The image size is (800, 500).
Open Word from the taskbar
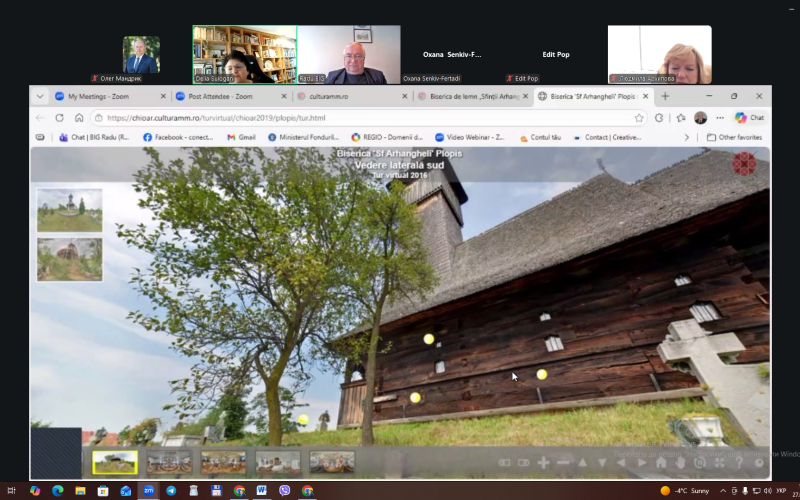tap(262, 491)
